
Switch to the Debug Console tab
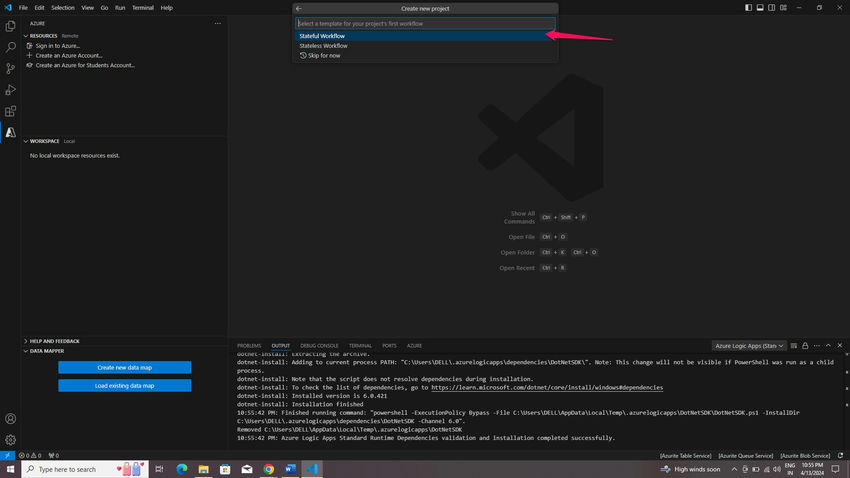(x=319, y=346)
